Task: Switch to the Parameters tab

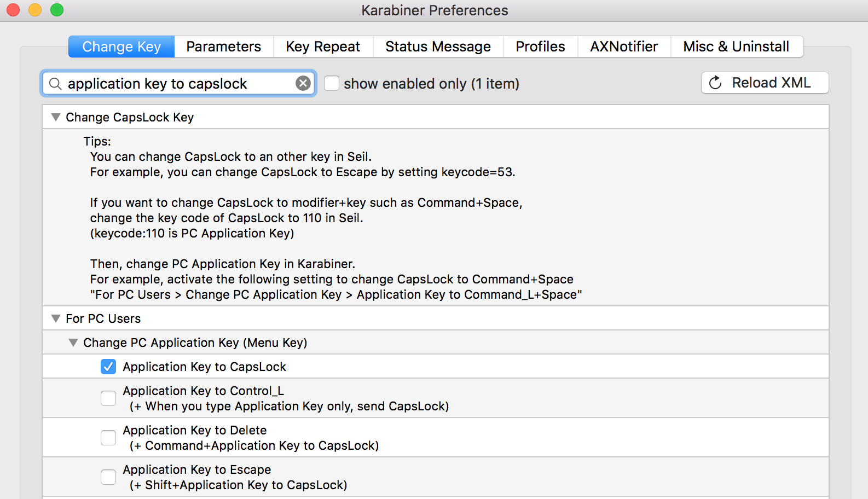Action: (x=223, y=47)
